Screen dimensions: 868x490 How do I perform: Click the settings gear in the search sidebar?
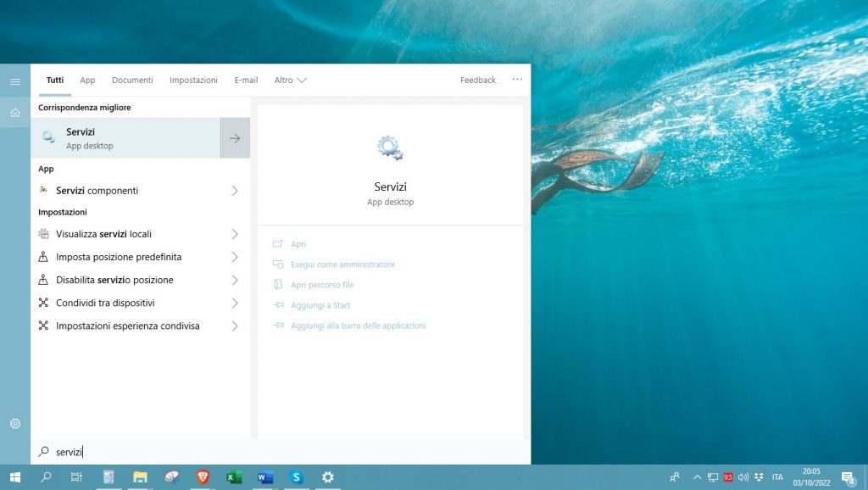tap(14, 423)
